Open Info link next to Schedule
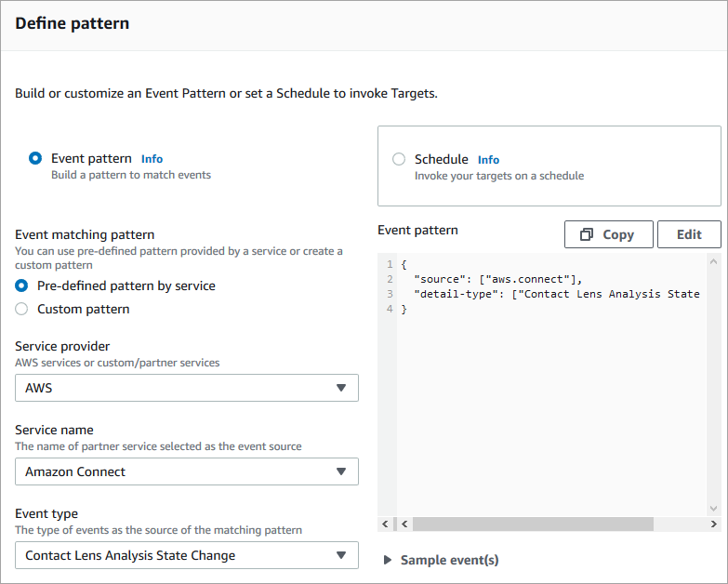 click(488, 159)
